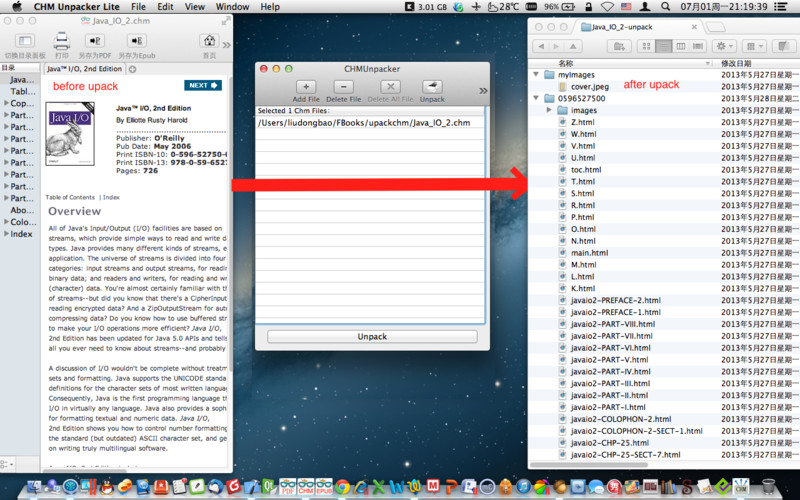800x500 pixels.
Task: Open Spotlight search in the menu bar
Action: [x=665, y=7]
